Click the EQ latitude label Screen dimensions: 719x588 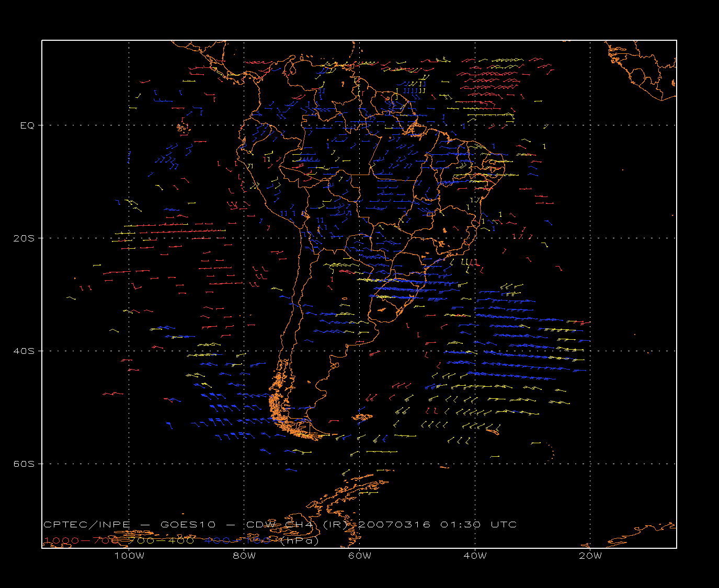click(27, 125)
